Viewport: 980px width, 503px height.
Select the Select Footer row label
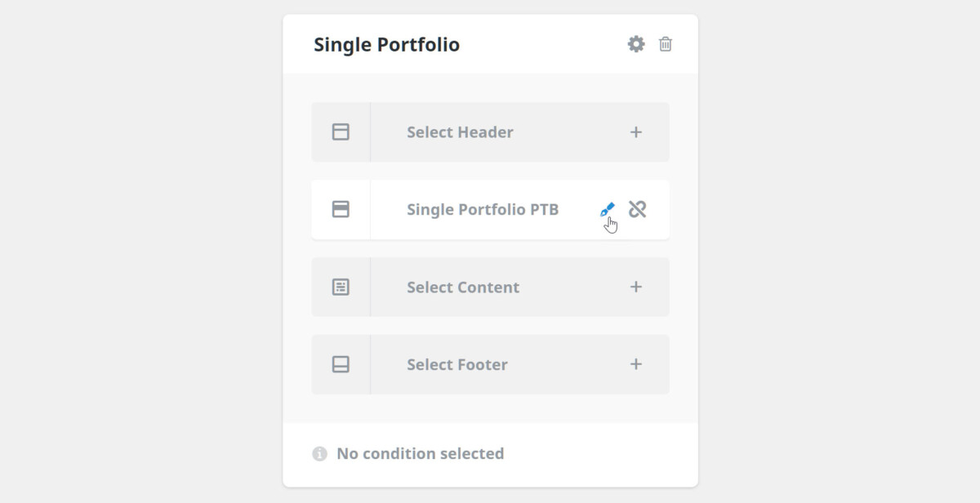pos(457,364)
